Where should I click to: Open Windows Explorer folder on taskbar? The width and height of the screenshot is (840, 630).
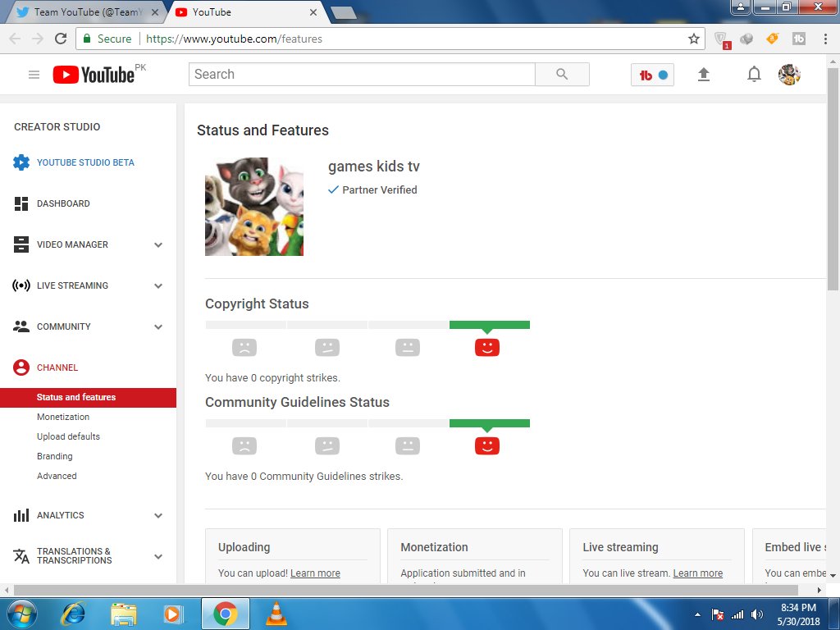point(124,614)
